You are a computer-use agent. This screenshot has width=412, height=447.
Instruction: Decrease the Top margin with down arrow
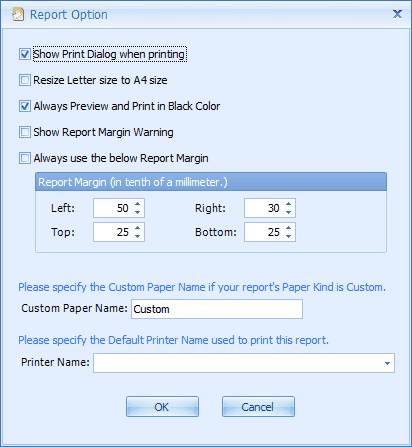point(138,236)
